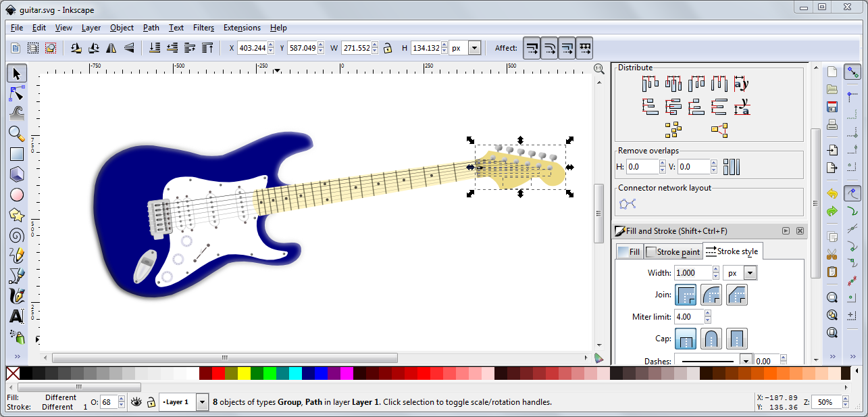Screen dimensions: 868x417
Task: Select the Node editing tool
Action: pyautogui.click(x=17, y=93)
